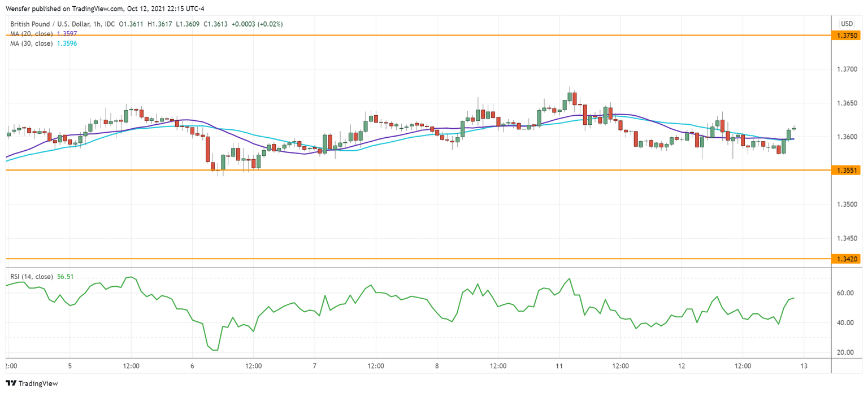The height and width of the screenshot is (393, 868).
Task: Select the Wensfer publisher name
Action: [x=19, y=8]
